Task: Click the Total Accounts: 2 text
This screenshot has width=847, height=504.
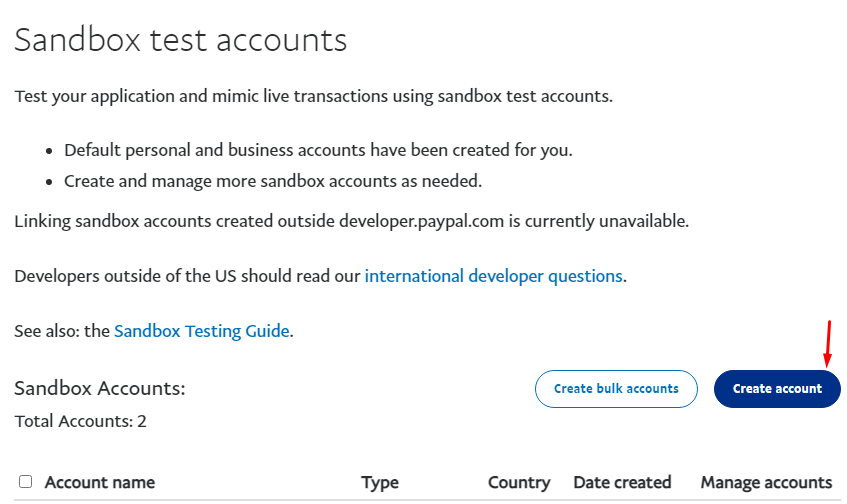Action: (x=80, y=421)
